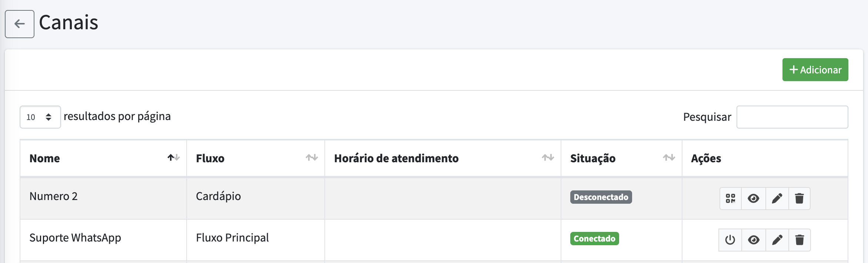Open the results per page dropdown
The width and height of the screenshot is (868, 263).
40,117
